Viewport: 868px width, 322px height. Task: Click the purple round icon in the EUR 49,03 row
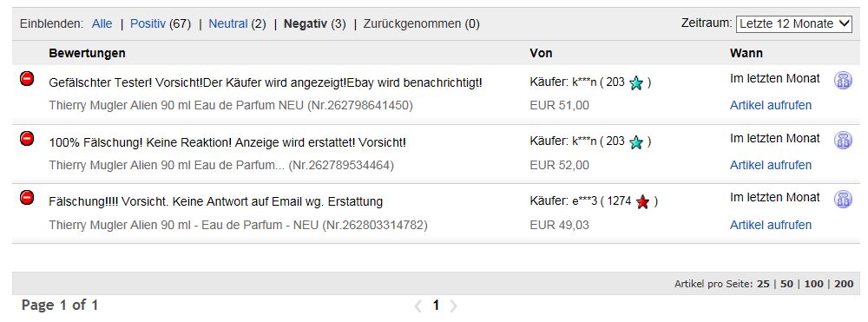point(843,199)
